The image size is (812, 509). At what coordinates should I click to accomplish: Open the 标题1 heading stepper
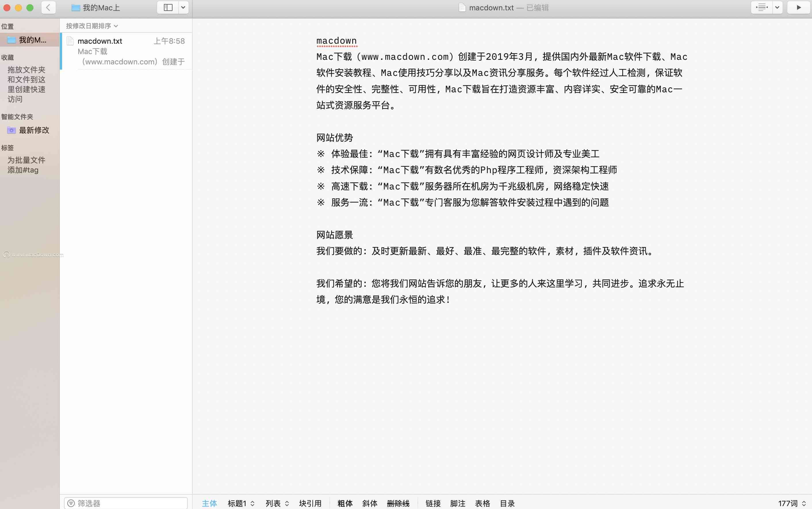click(241, 503)
